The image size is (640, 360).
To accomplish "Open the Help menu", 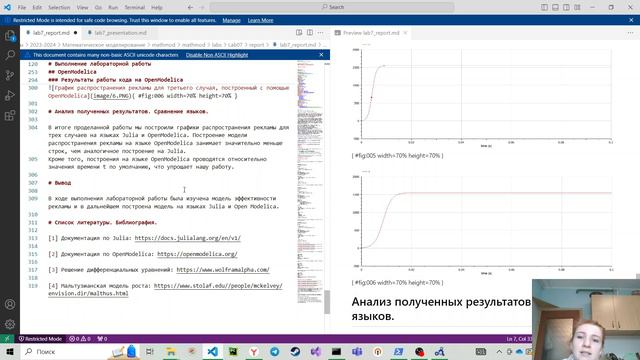I will pos(157,7).
